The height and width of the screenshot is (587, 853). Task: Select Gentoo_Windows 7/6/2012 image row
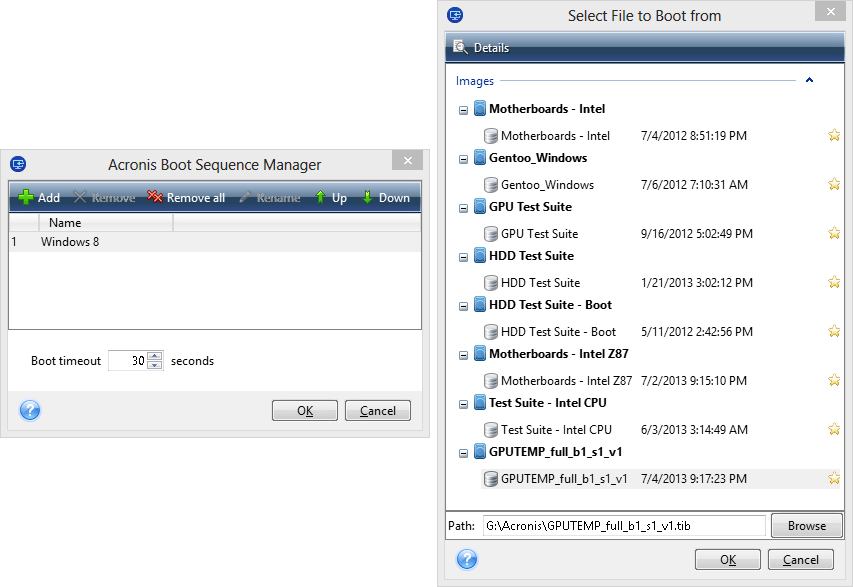pos(661,184)
